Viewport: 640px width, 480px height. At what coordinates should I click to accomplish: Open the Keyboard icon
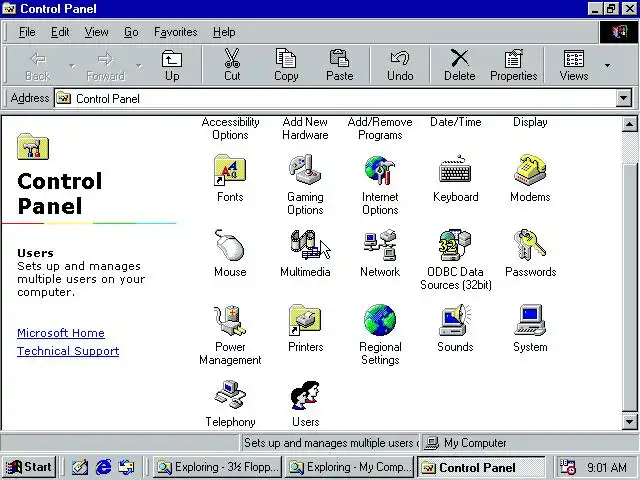[455, 170]
